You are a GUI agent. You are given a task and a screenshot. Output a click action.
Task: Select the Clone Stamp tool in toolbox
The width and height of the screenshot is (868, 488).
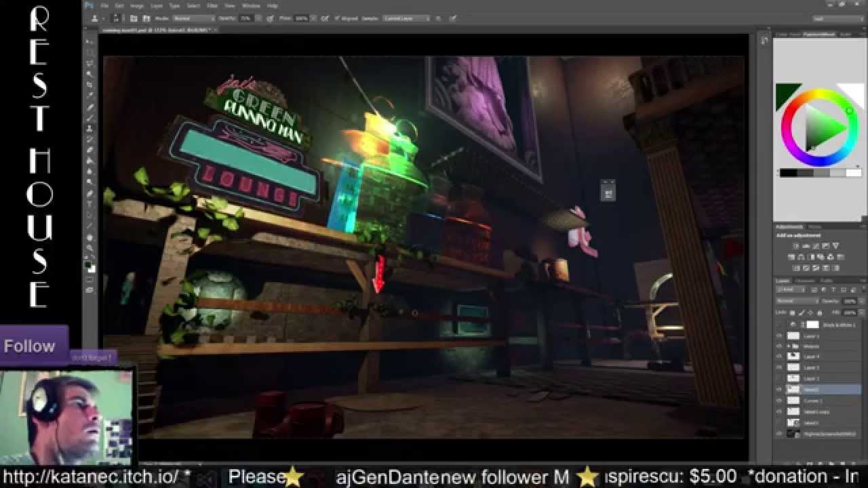coord(90,128)
